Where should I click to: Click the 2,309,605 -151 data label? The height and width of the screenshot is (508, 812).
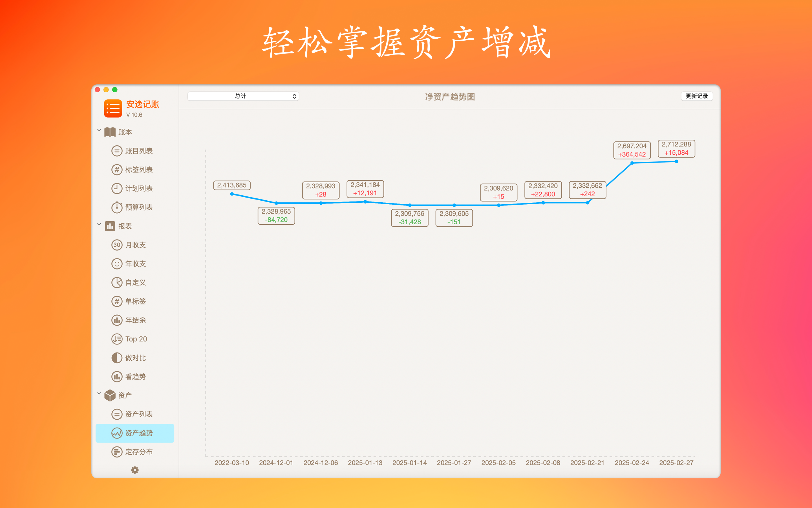click(454, 218)
